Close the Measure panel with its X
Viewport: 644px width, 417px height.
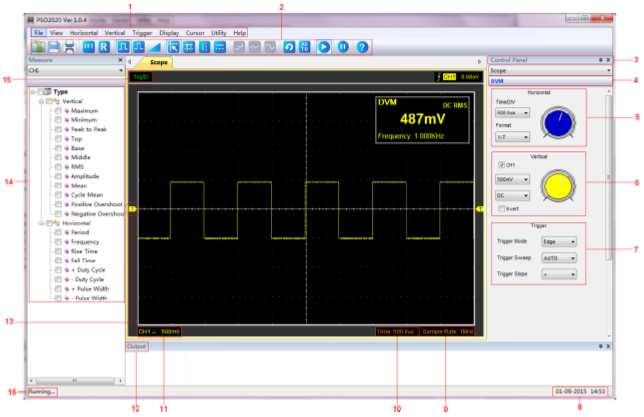tap(120, 60)
